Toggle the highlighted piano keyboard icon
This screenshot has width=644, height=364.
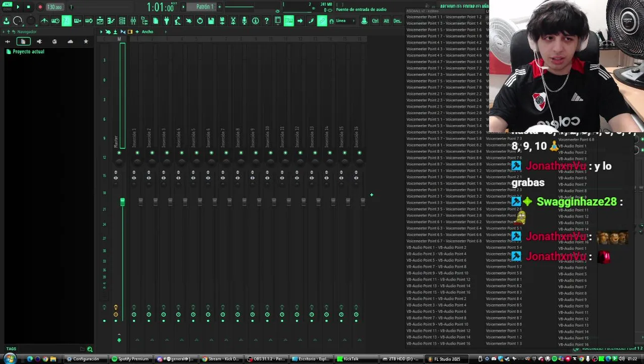point(288,21)
